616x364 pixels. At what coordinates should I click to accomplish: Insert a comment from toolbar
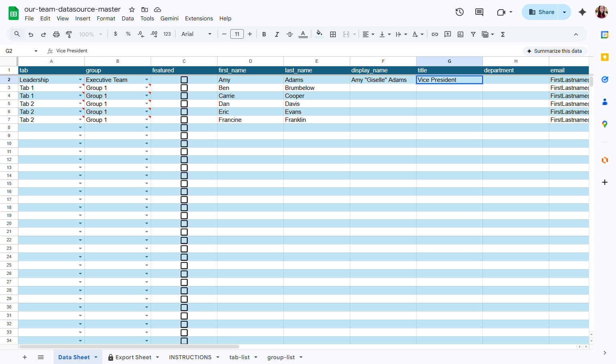(x=448, y=34)
